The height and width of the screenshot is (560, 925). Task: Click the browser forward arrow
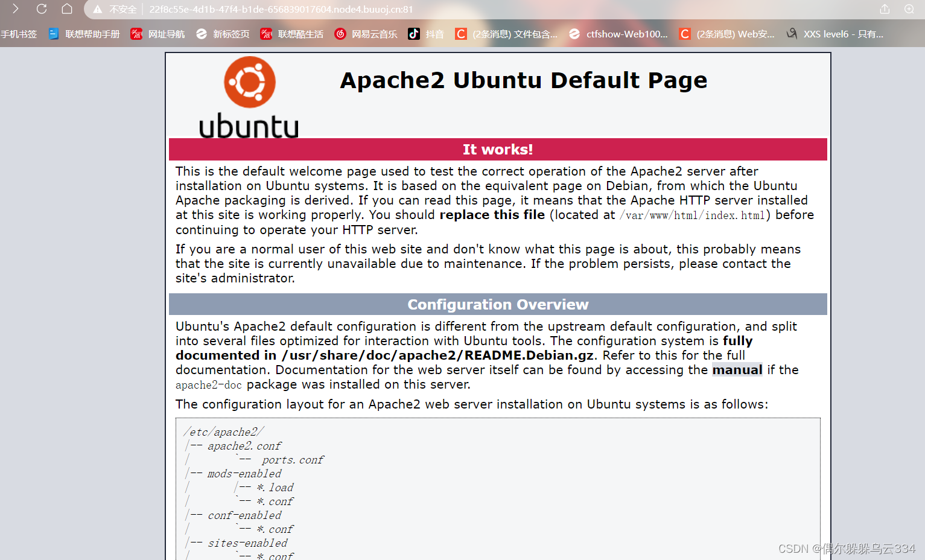click(x=16, y=9)
